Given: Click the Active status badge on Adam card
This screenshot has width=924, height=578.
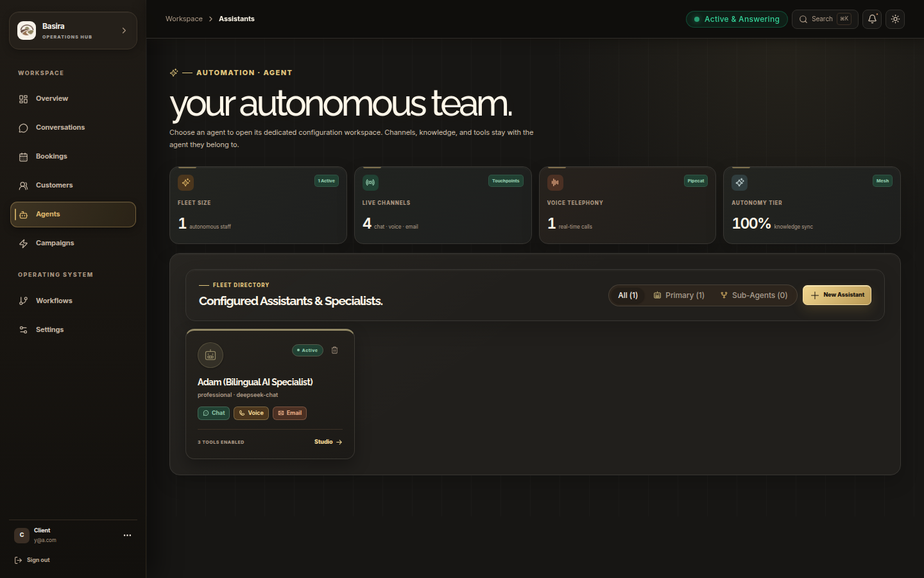Looking at the screenshot, I should click(x=307, y=351).
